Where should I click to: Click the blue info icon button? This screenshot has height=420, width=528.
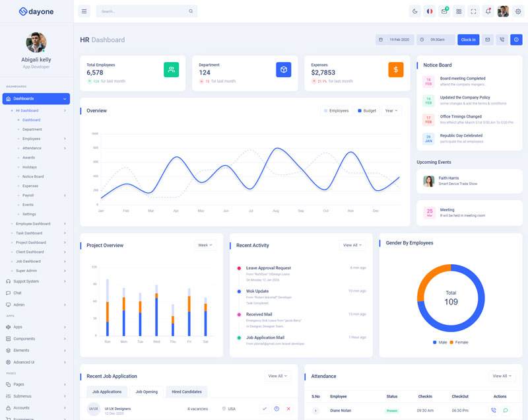point(516,40)
